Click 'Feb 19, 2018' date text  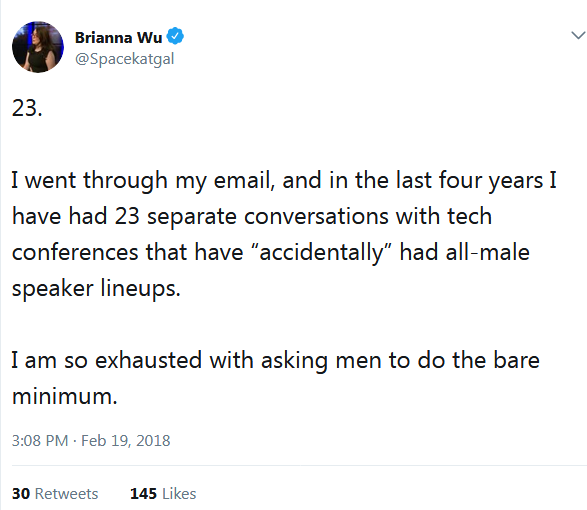[126, 441]
